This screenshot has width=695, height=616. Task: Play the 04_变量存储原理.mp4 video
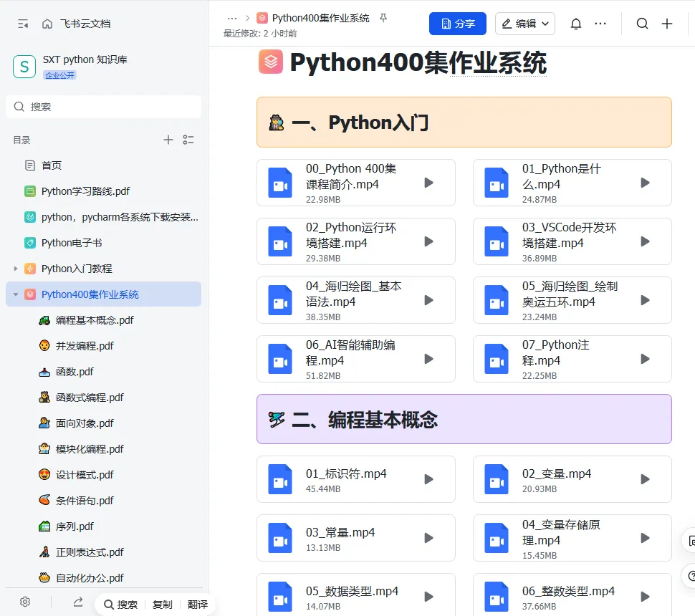tap(645, 538)
